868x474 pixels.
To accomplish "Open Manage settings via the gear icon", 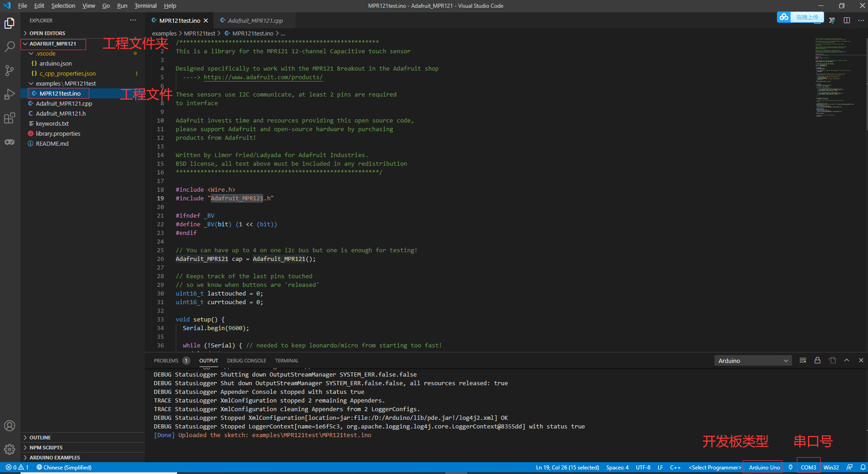I will pyautogui.click(x=10, y=449).
